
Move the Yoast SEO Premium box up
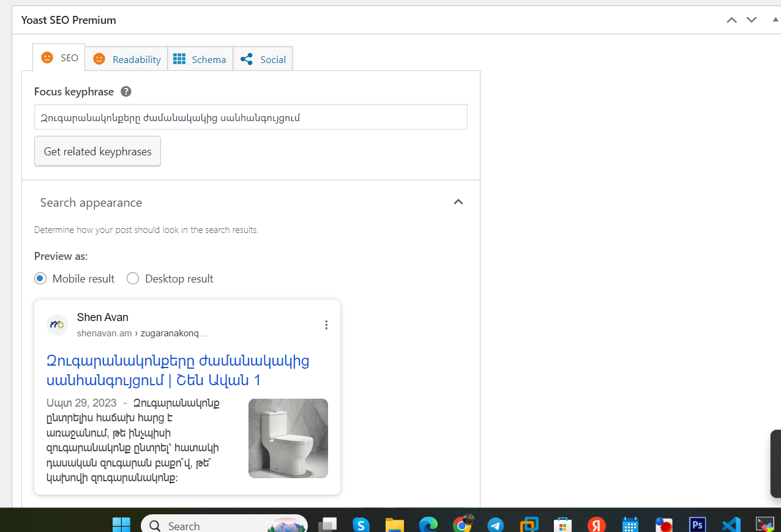tap(731, 20)
